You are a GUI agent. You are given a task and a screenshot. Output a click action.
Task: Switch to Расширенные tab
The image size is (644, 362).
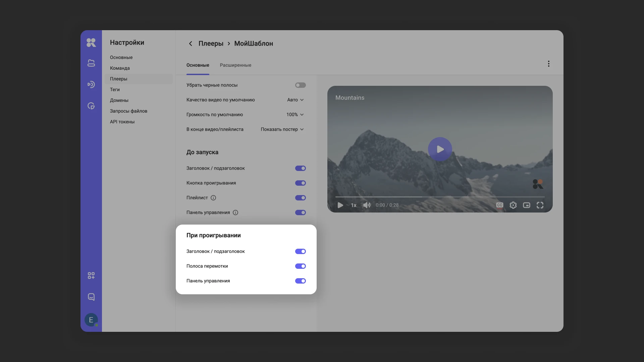tap(235, 65)
